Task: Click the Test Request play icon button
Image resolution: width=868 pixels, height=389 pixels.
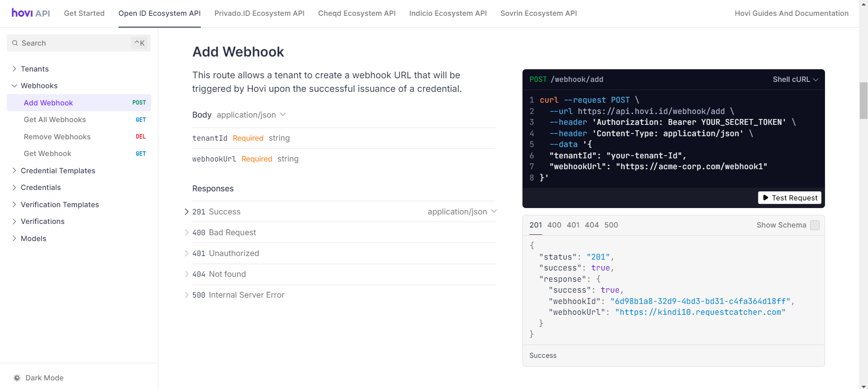Action: coord(789,198)
